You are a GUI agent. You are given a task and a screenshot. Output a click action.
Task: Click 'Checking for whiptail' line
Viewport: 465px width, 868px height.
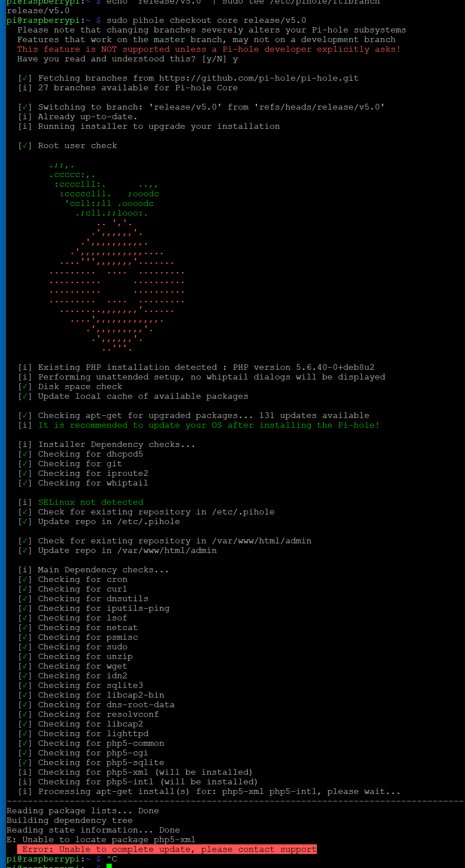[83, 483]
